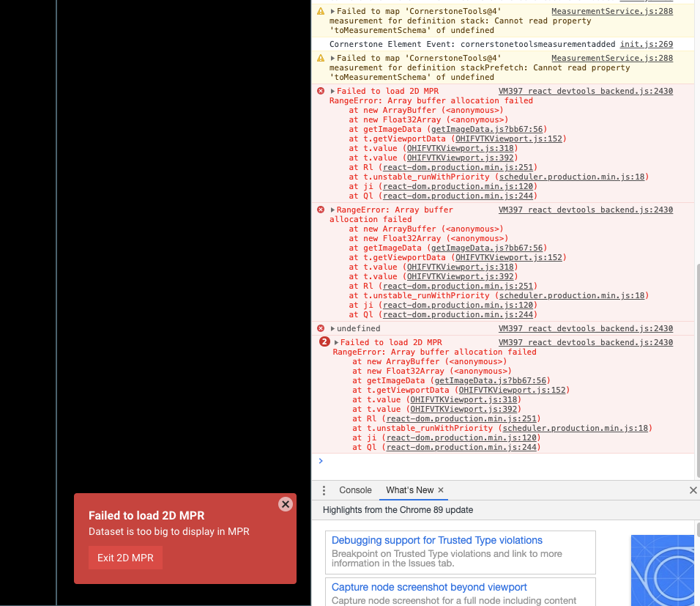The width and height of the screenshot is (700, 606).
Task: Switch to the Console drawer tab
Action: [x=355, y=490]
